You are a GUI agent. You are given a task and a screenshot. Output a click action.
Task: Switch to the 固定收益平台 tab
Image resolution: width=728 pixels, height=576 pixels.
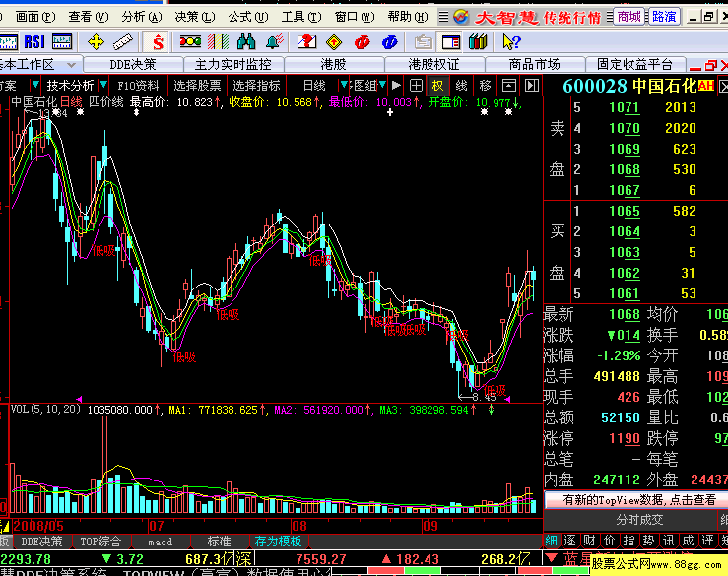coord(634,65)
